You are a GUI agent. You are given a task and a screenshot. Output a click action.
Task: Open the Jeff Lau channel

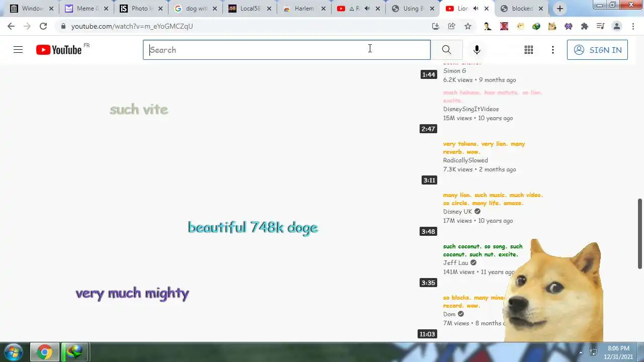click(x=455, y=263)
